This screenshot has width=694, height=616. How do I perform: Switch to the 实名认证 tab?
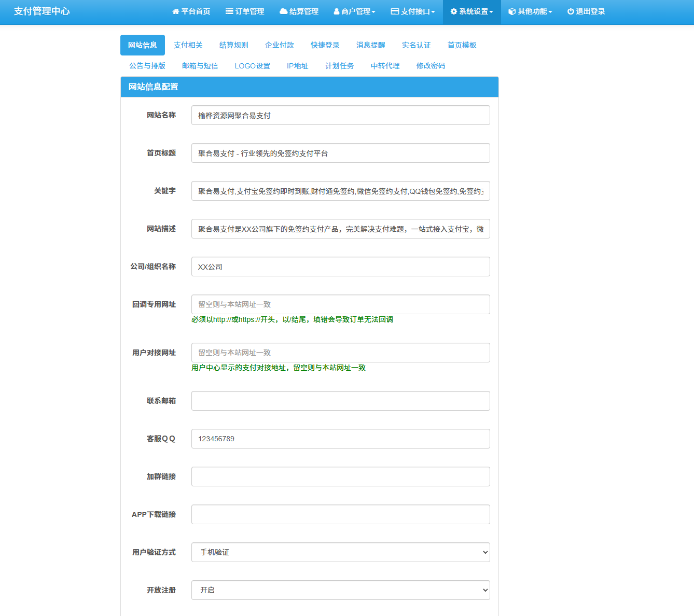[417, 45]
